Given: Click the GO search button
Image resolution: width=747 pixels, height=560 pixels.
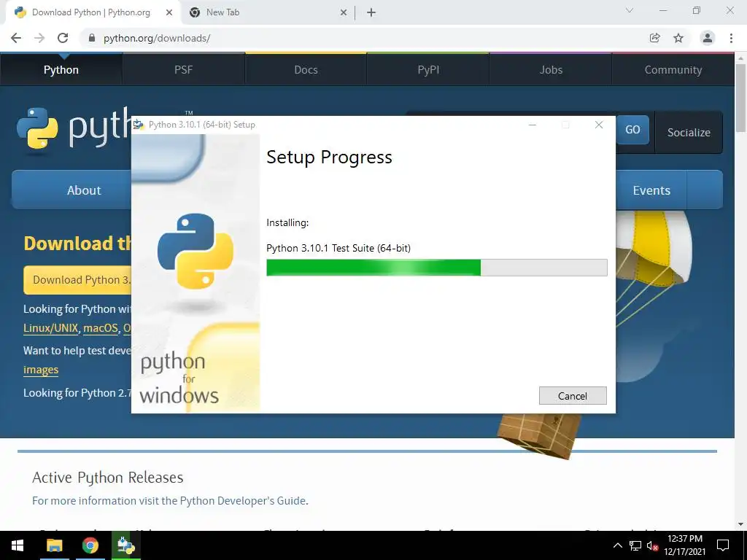Looking at the screenshot, I should 632,130.
